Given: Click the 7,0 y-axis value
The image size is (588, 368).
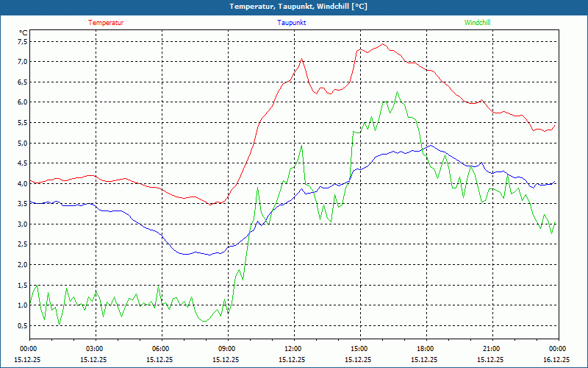Looking at the screenshot, I should pos(23,62).
